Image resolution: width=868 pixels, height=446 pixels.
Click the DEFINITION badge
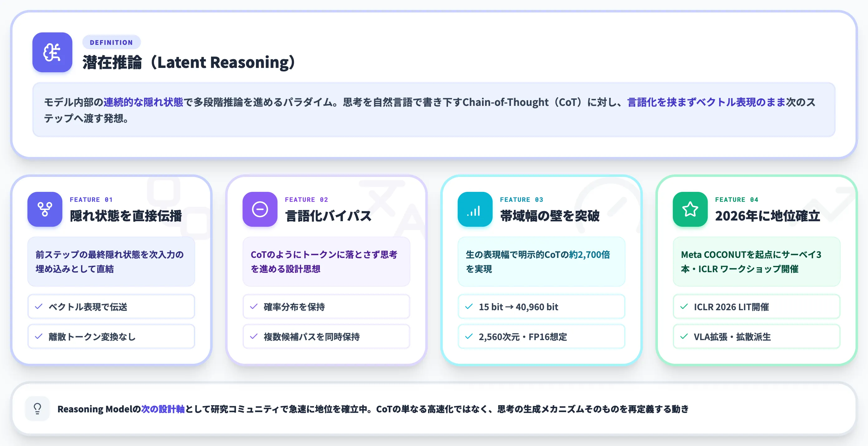click(112, 42)
